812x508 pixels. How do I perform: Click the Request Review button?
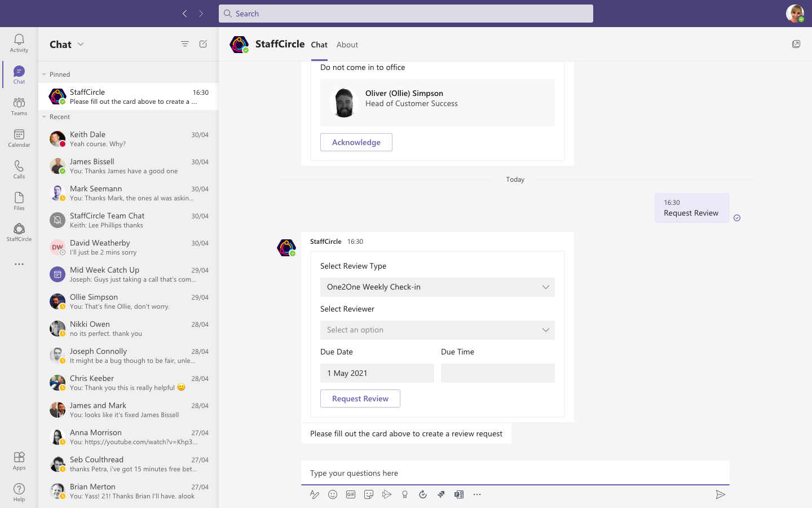coord(360,398)
